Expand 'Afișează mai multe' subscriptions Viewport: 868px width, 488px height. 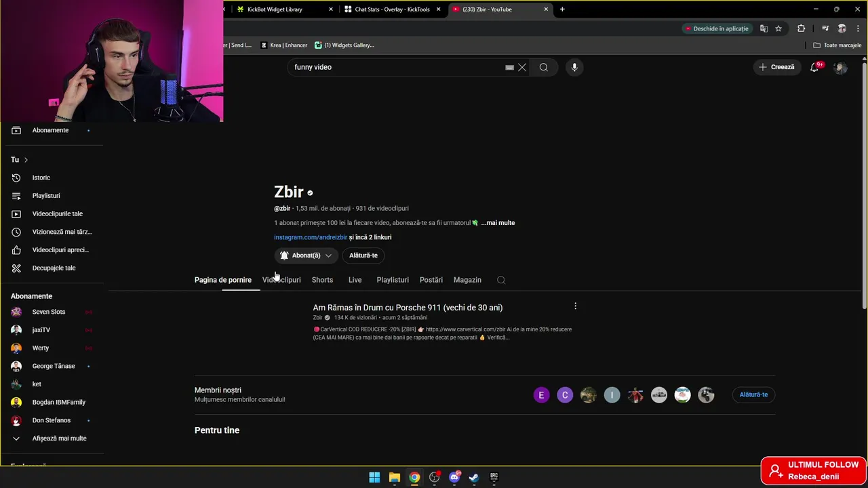click(53, 439)
